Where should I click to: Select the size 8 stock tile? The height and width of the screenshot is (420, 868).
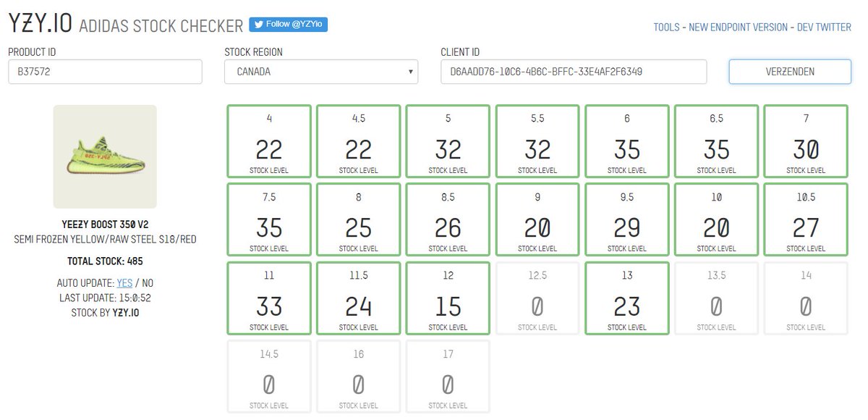click(359, 219)
